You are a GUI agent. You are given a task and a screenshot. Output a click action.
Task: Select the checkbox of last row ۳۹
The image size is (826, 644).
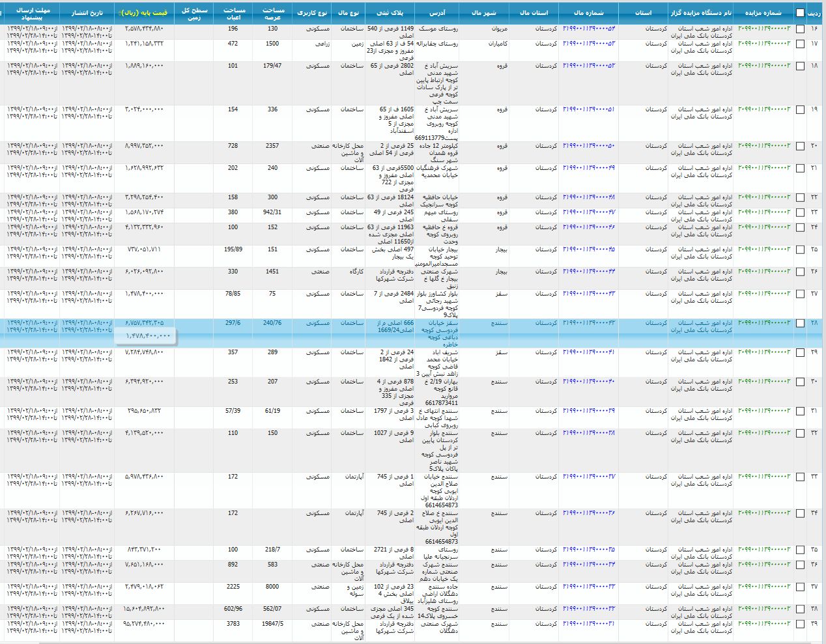pos(800,624)
